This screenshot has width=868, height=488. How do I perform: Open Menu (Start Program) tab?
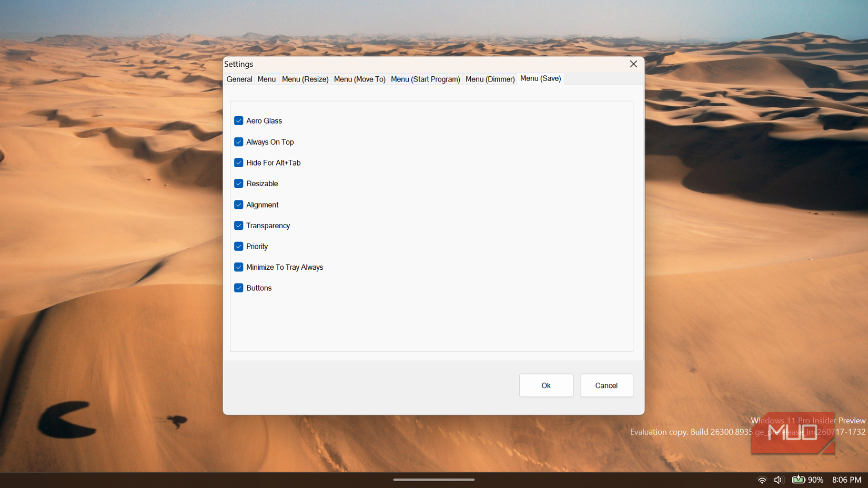coord(426,79)
